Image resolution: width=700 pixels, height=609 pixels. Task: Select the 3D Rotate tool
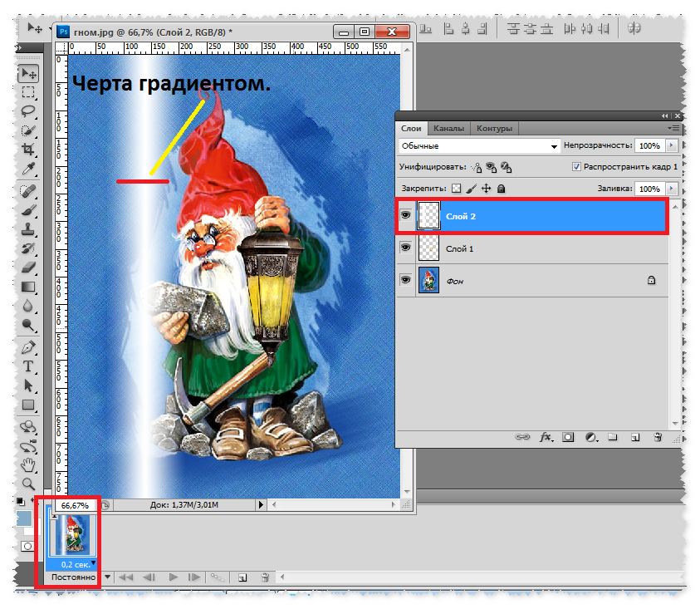pos(28,427)
